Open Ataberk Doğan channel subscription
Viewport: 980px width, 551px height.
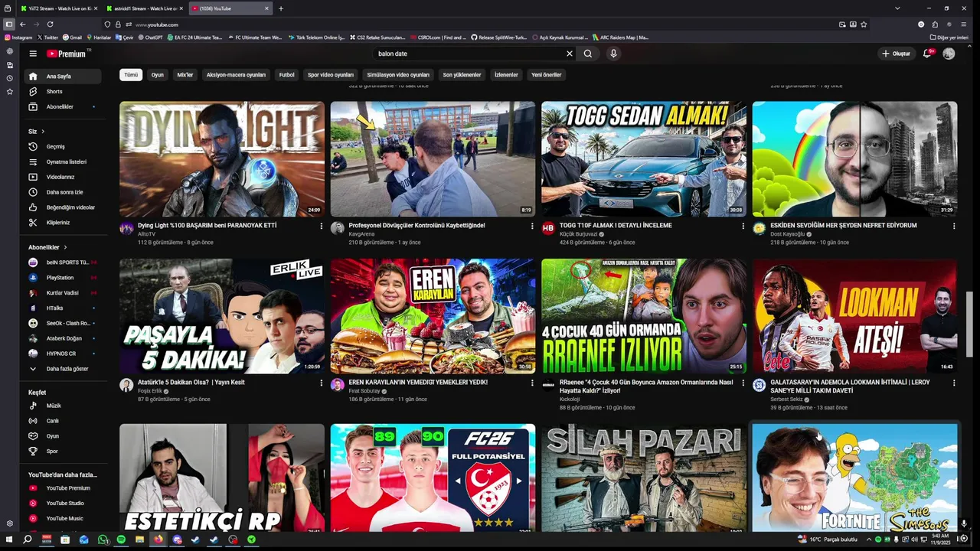point(63,338)
